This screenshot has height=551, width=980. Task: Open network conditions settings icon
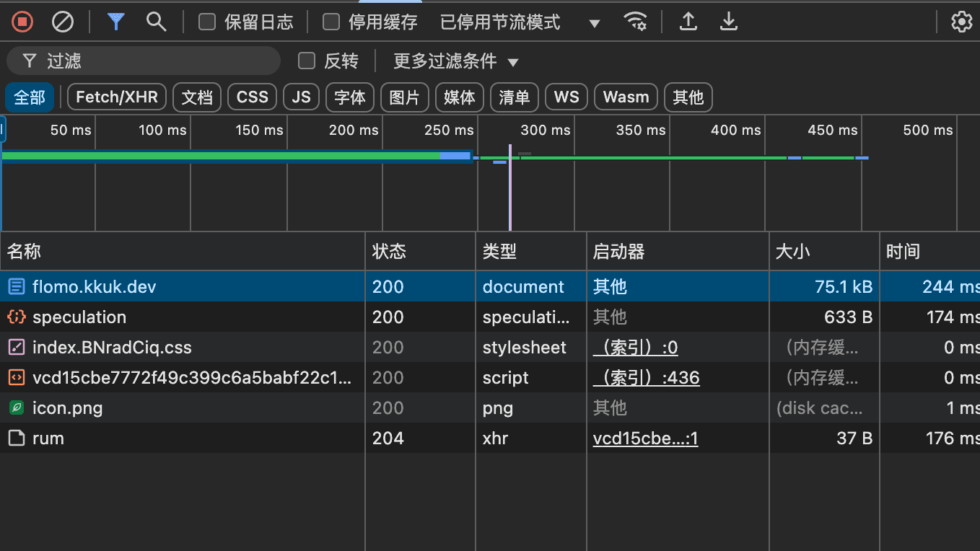click(636, 22)
